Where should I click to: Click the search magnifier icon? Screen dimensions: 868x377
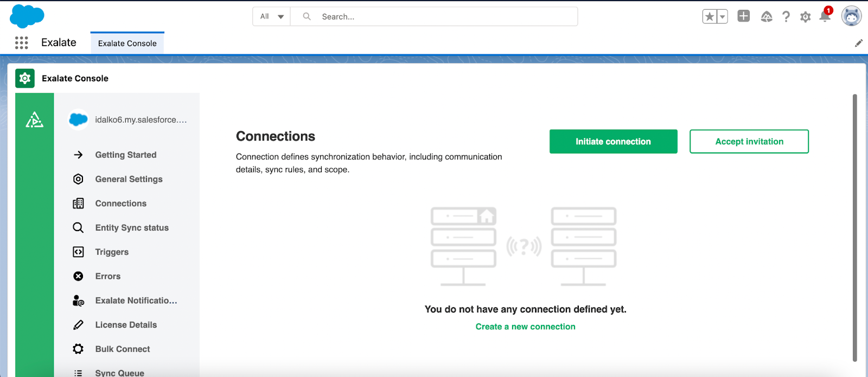click(307, 16)
